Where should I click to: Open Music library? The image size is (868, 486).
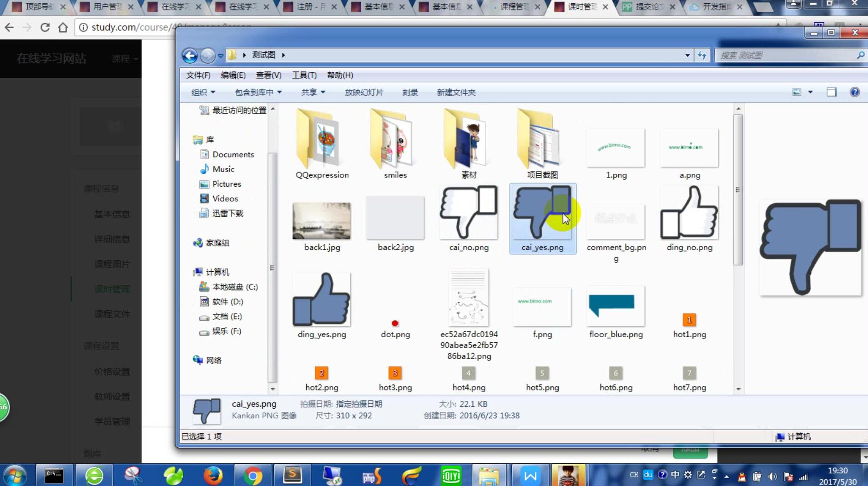(217, 169)
